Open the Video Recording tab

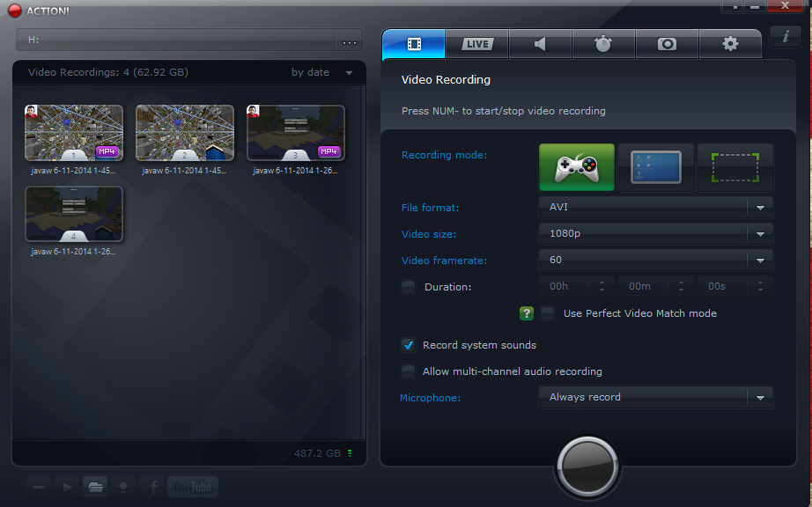[414, 44]
